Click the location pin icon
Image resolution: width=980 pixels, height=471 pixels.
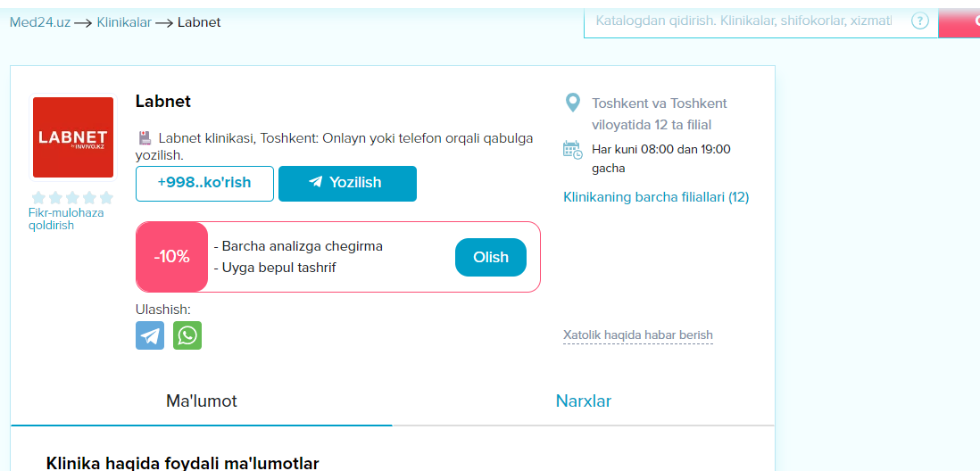click(x=572, y=103)
